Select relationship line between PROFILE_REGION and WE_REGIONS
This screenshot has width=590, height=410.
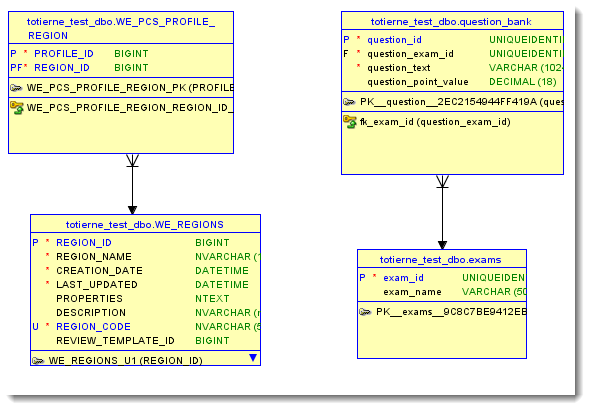tap(132, 184)
